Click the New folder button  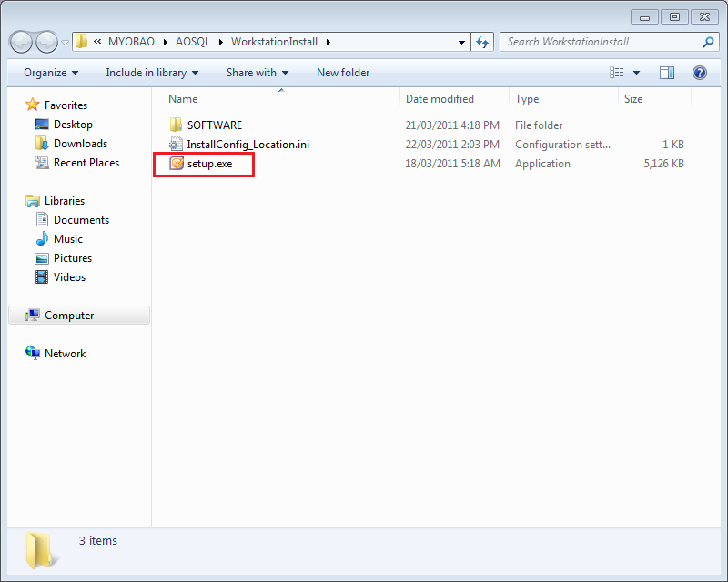(343, 73)
